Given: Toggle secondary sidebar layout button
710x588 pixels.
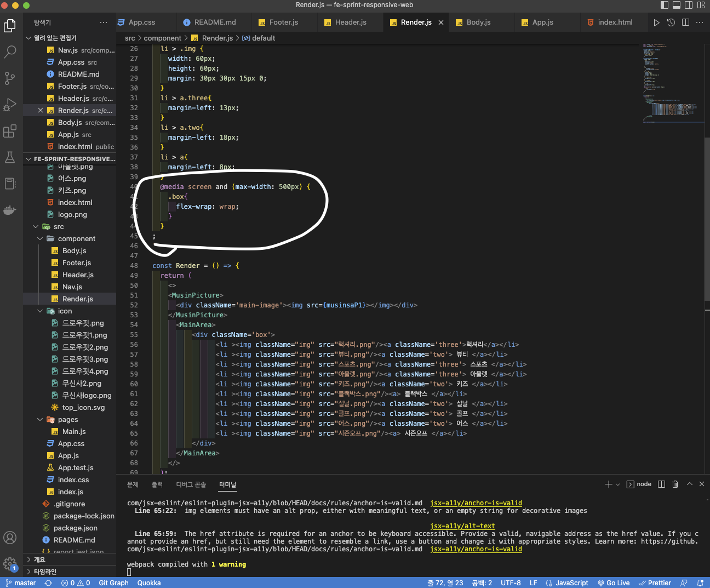Looking at the screenshot, I should click(x=689, y=5).
